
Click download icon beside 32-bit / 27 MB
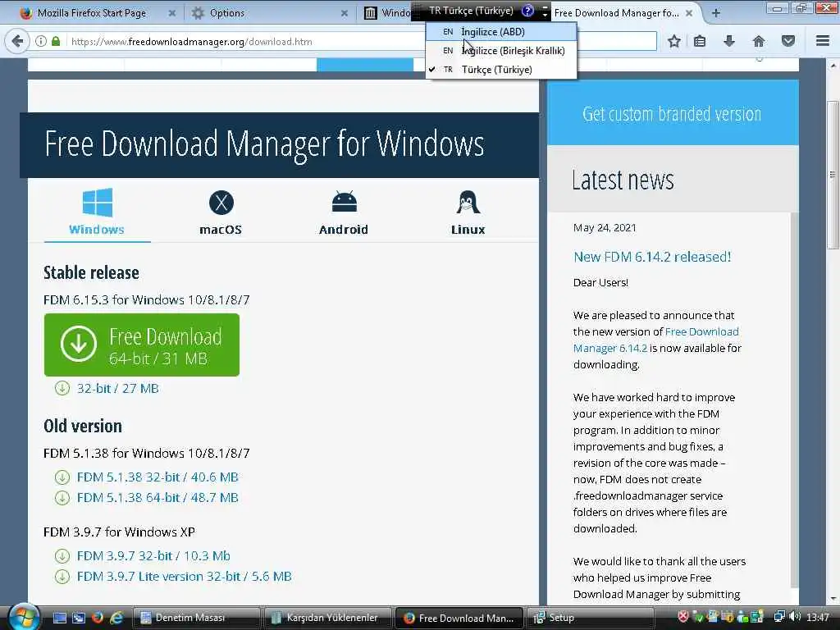62,388
